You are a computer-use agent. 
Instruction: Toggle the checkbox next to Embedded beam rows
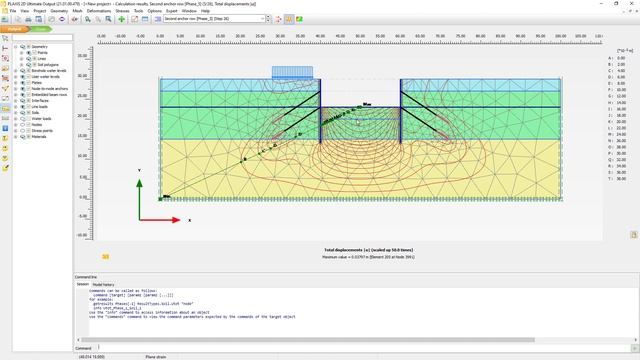[29, 95]
